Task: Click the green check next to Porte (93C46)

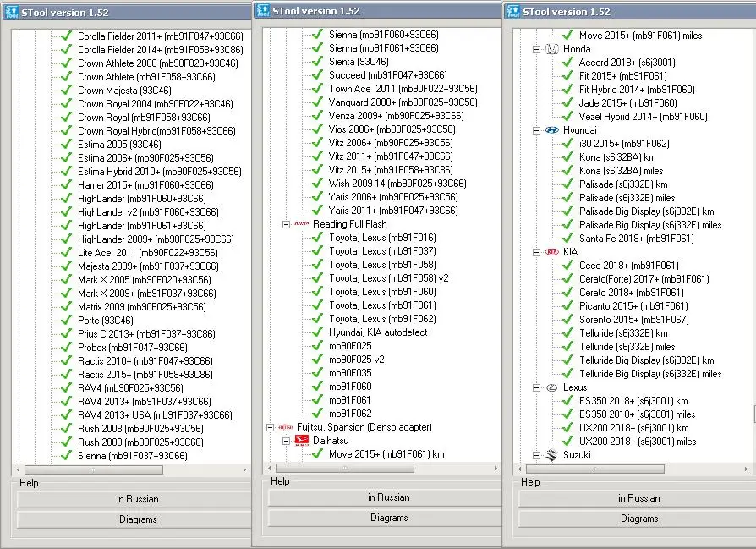Action: 67,320
